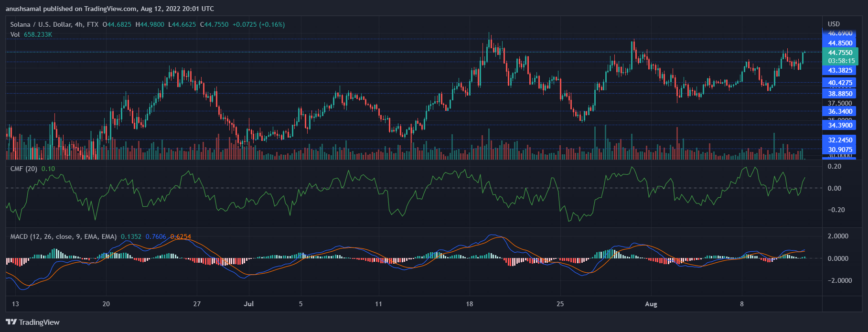Click the MACD histogram value 0.1352
Screen dimensions: 868x332
131,236
